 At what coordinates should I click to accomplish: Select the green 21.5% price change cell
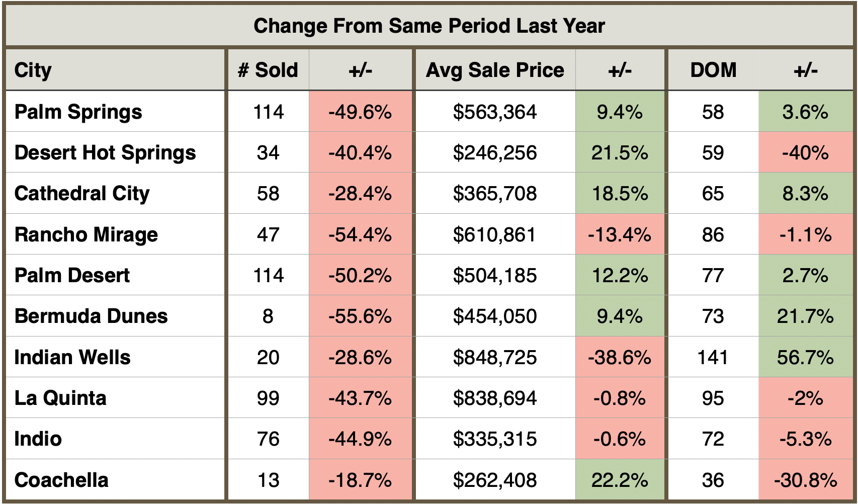coord(620,153)
